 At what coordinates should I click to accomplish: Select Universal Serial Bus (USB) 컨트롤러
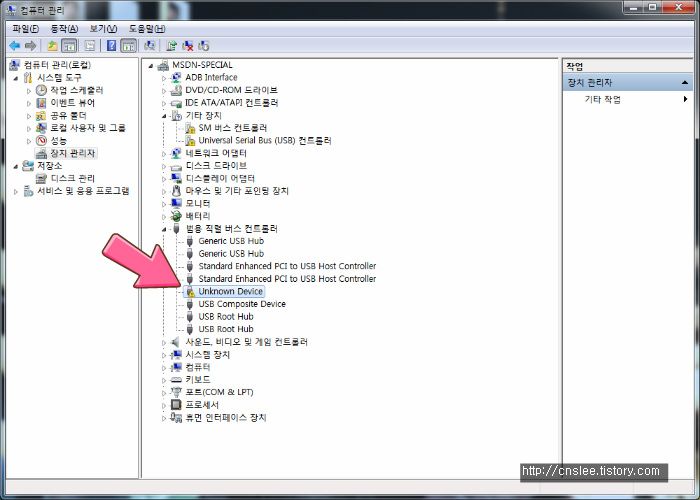(265, 141)
